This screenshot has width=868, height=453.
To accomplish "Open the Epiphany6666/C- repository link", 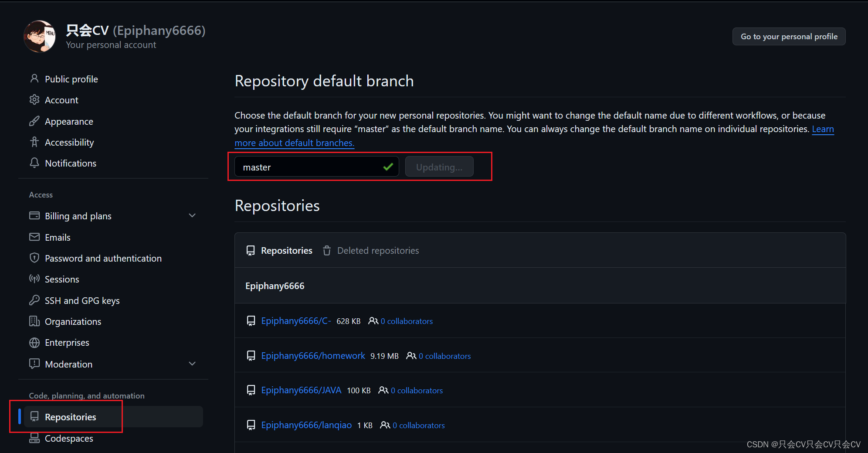I will [296, 321].
